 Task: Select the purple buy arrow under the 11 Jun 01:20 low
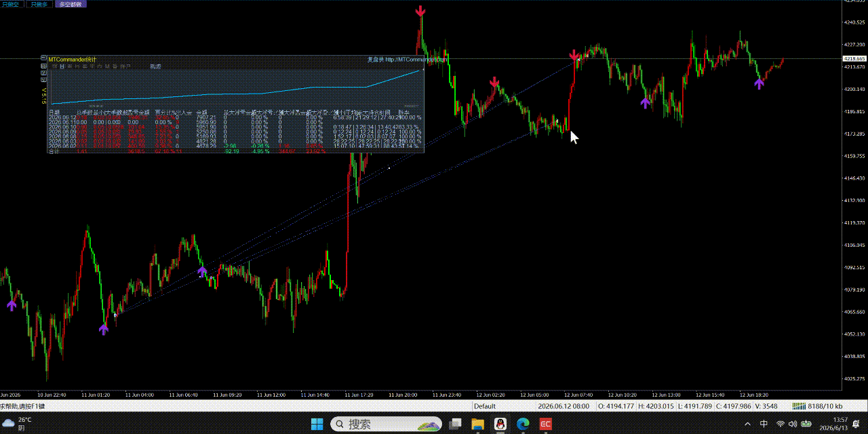pos(103,330)
